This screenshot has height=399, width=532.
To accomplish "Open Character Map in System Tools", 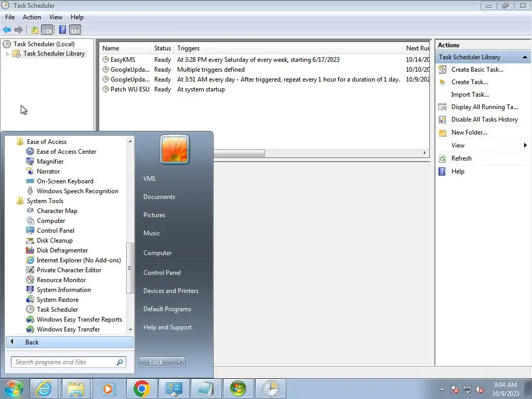I will [57, 211].
